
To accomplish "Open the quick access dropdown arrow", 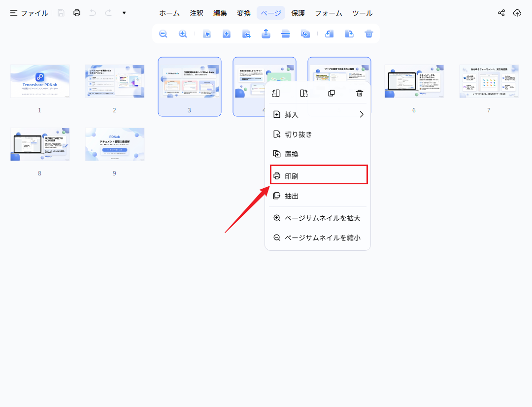I will (x=124, y=13).
